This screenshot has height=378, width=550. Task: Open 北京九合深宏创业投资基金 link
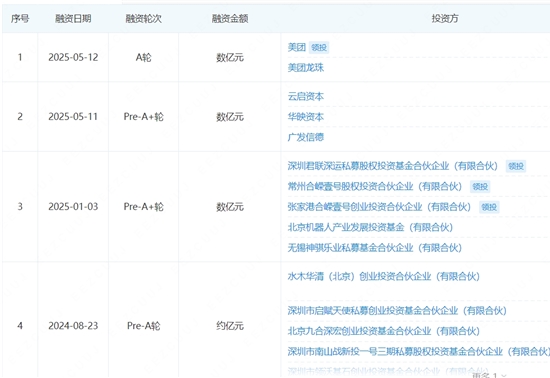(x=384, y=331)
